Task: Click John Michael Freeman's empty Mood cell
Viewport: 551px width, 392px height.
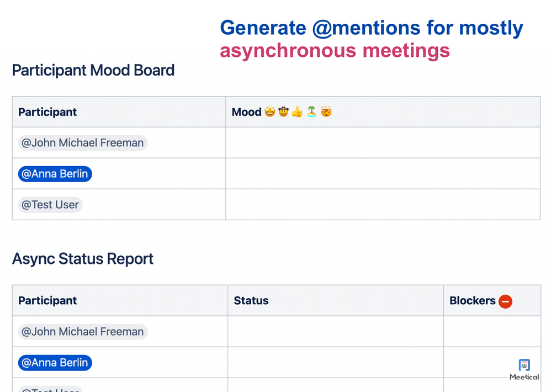Action: pos(382,143)
